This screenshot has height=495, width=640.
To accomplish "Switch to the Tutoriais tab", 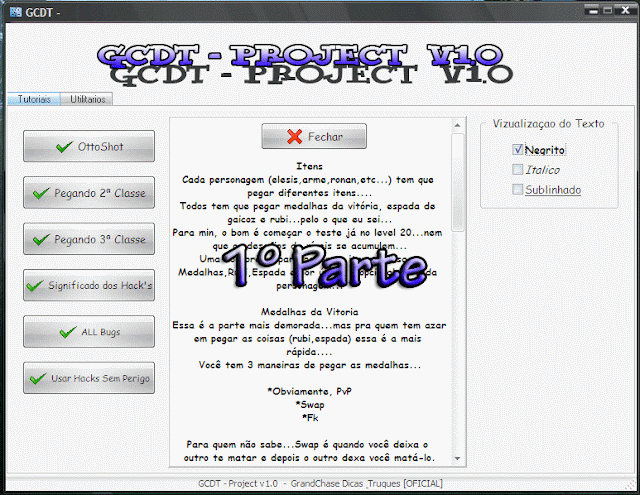I will tap(34, 99).
